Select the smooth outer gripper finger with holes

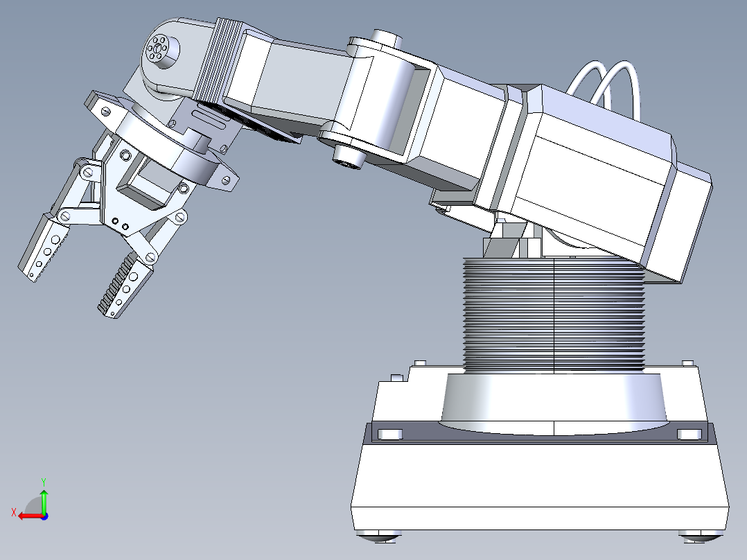pos(43,248)
